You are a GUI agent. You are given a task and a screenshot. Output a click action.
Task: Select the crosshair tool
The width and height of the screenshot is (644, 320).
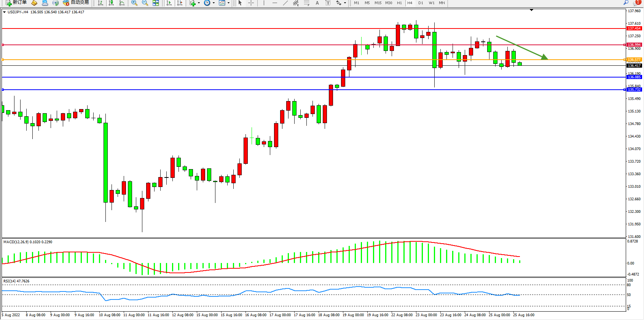pyautogui.click(x=251, y=3)
